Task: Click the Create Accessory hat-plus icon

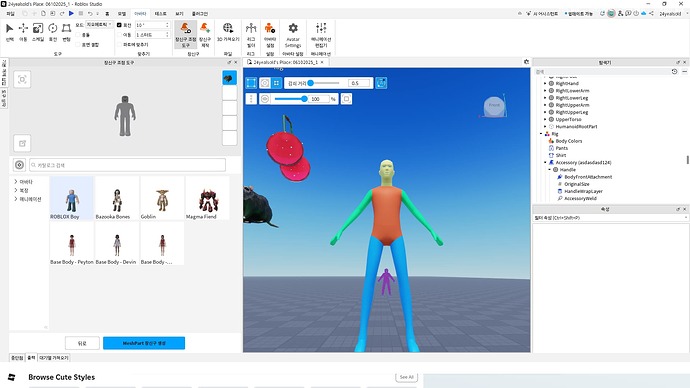Action: [x=205, y=29]
